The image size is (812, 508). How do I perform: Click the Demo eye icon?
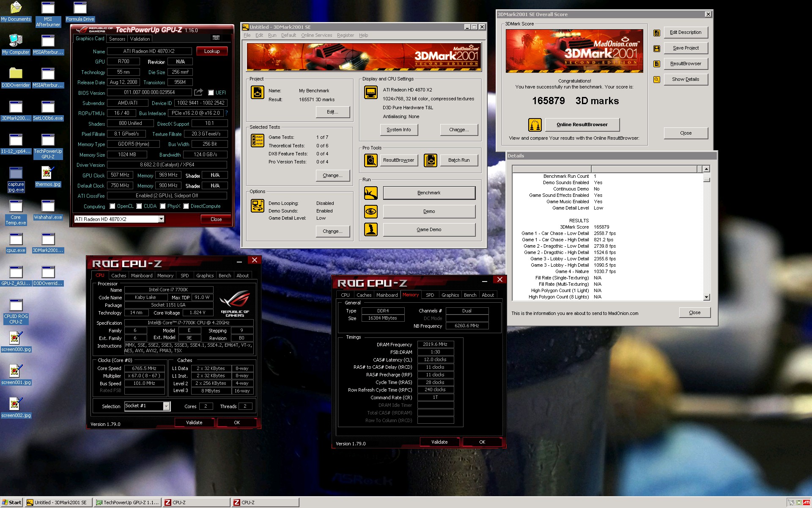coord(371,211)
